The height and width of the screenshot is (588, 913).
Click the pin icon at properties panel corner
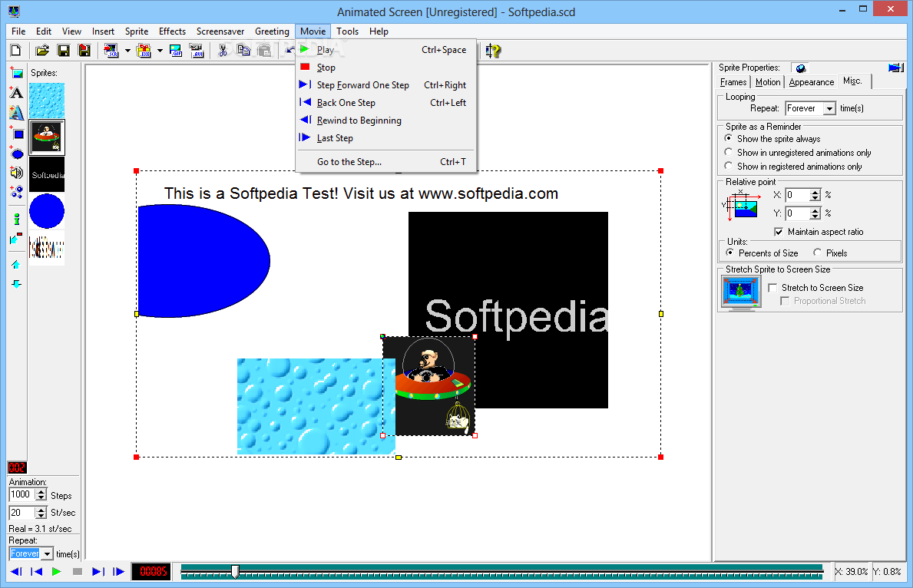pos(895,68)
